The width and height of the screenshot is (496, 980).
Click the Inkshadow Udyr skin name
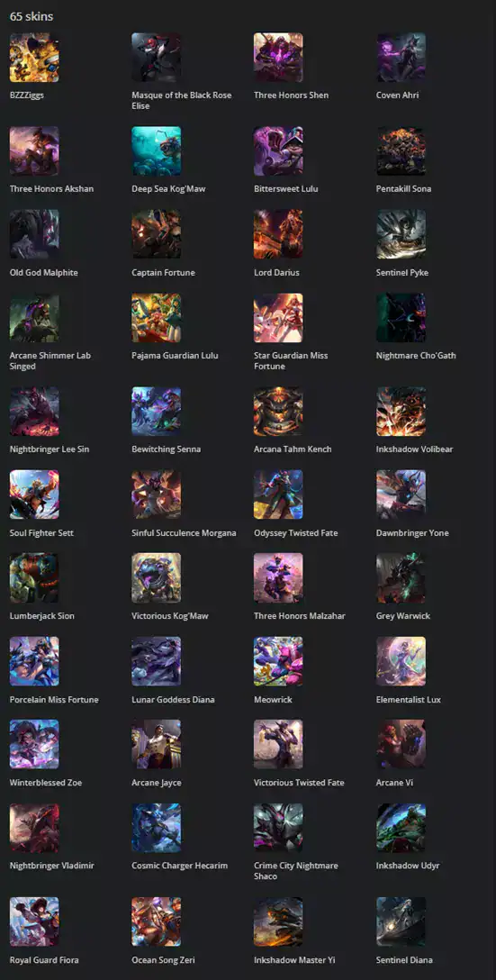point(408,866)
